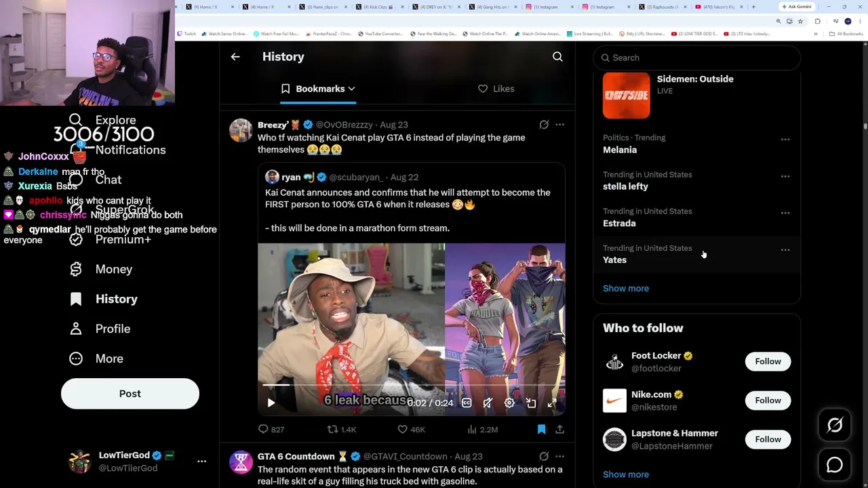This screenshot has height=488, width=868.
Task: Unmute the video sound
Action: (x=488, y=403)
